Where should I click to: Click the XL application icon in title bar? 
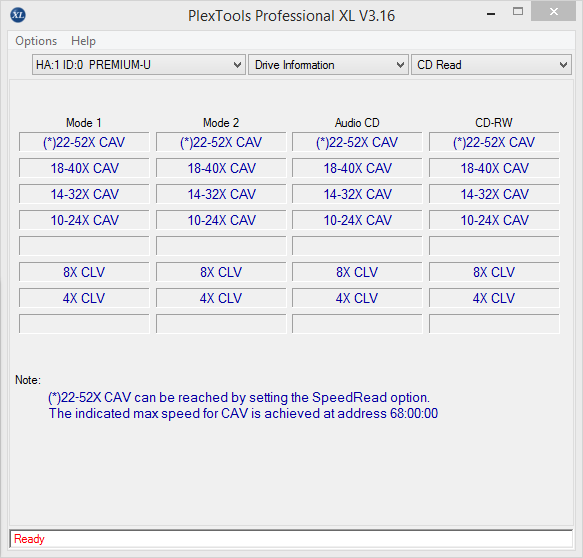click(18, 15)
